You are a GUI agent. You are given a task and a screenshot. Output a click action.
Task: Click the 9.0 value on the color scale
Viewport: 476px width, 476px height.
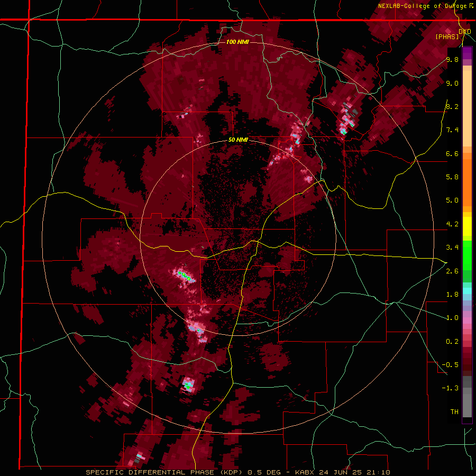pyautogui.click(x=452, y=83)
